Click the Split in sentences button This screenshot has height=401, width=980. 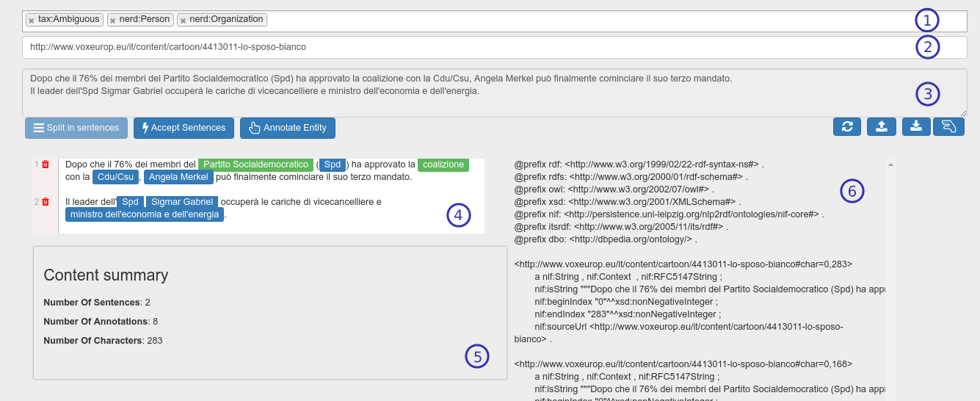tap(76, 128)
